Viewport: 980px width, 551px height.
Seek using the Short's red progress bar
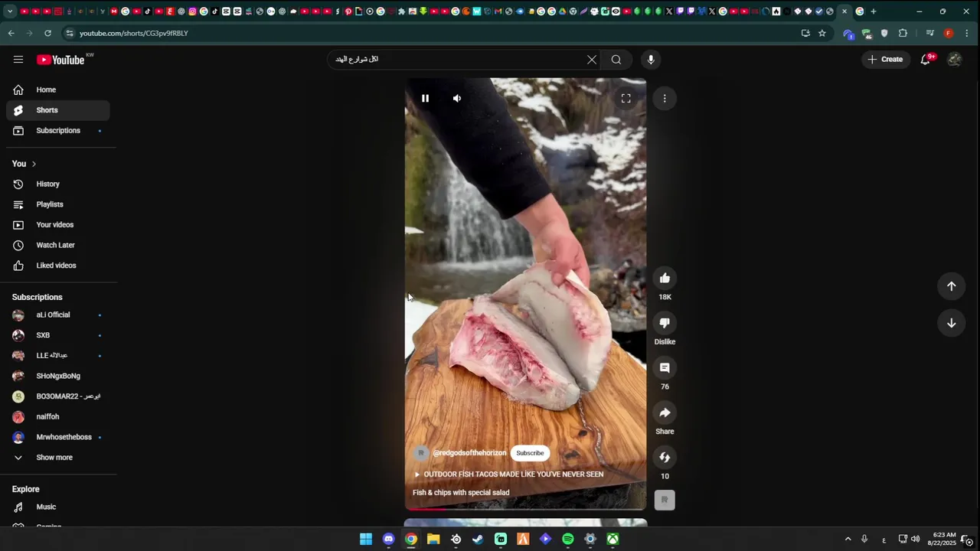coord(525,509)
